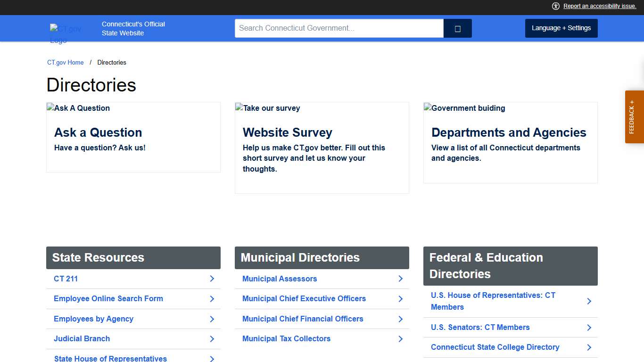Click the chevron next to CT 211
The image size is (644, 362).
click(x=212, y=279)
